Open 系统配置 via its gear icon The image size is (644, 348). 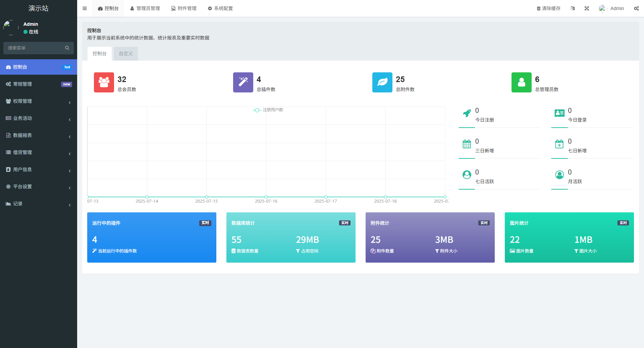click(210, 8)
